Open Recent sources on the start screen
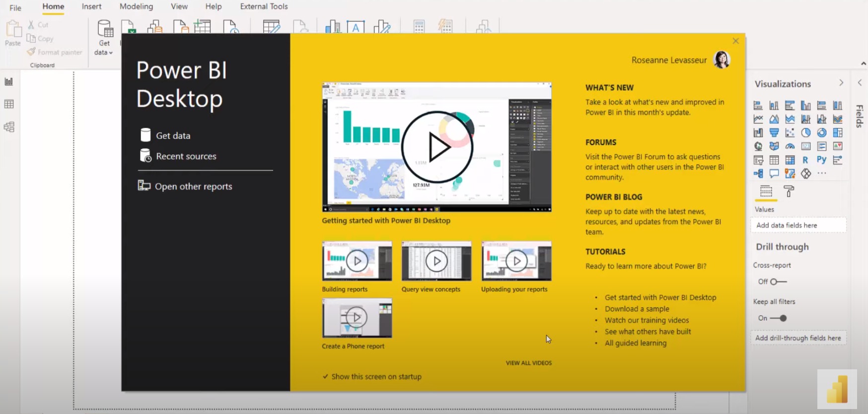Viewport: 868px width, 414px height. tap(179, 156)
